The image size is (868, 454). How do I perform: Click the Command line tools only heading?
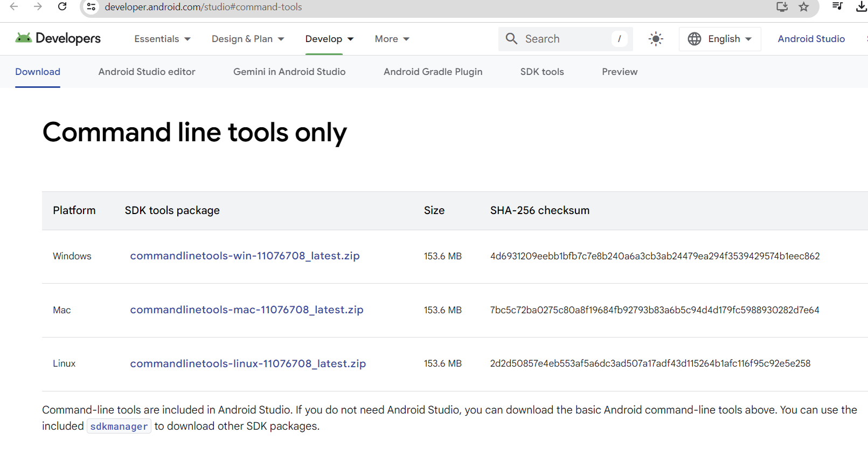click(x=195, y=133)
